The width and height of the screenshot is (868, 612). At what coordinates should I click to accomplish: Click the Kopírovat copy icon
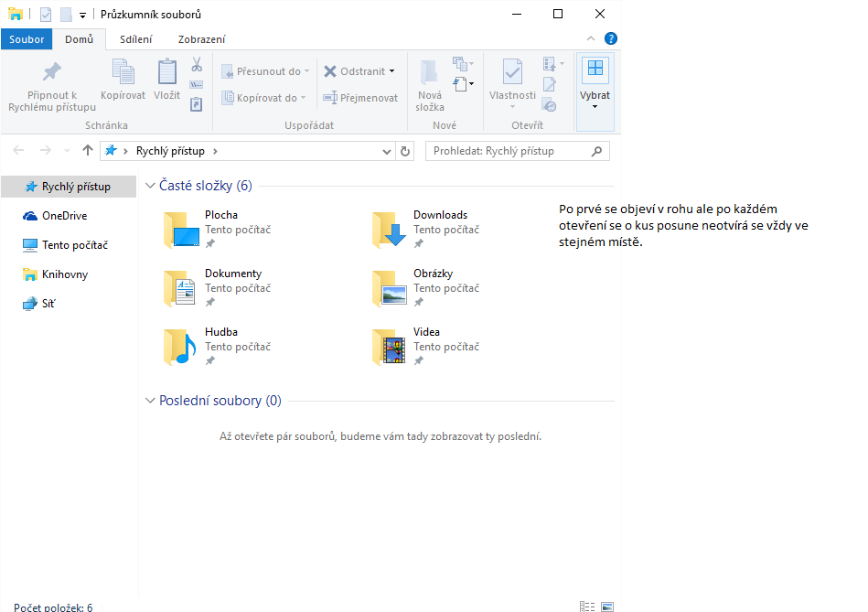(123, 72)
